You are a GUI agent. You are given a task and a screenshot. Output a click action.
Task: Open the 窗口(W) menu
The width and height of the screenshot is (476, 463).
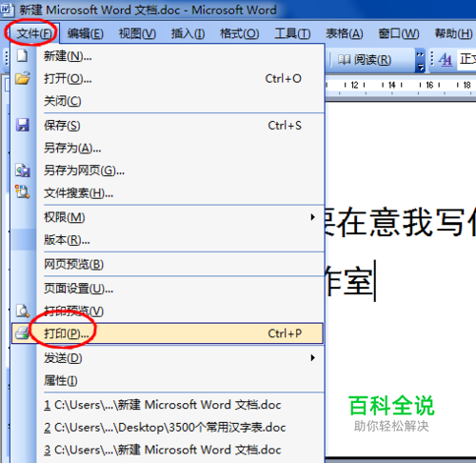click(x=399, y=33)
